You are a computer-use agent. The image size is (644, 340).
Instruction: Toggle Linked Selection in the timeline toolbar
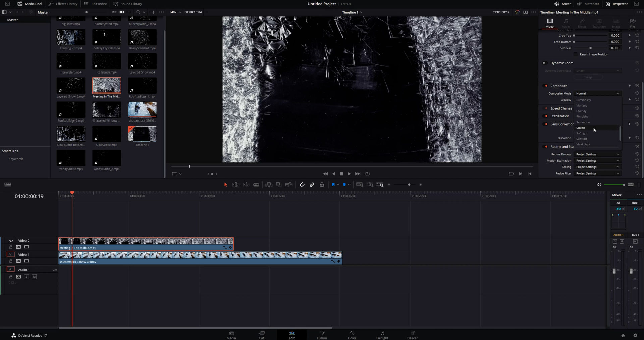[312, 184]
